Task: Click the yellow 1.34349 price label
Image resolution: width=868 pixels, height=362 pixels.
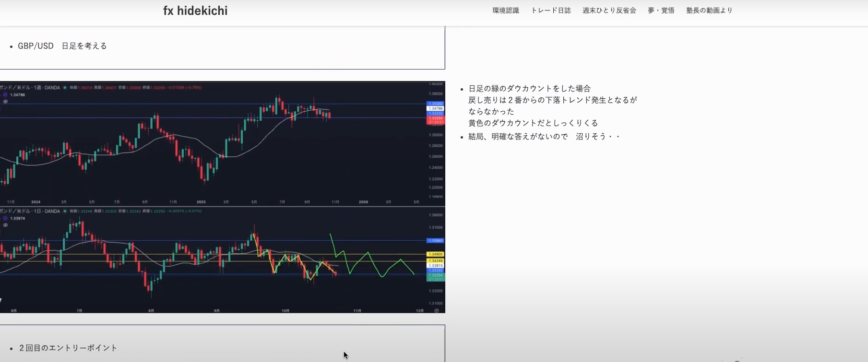Action: 436,261
